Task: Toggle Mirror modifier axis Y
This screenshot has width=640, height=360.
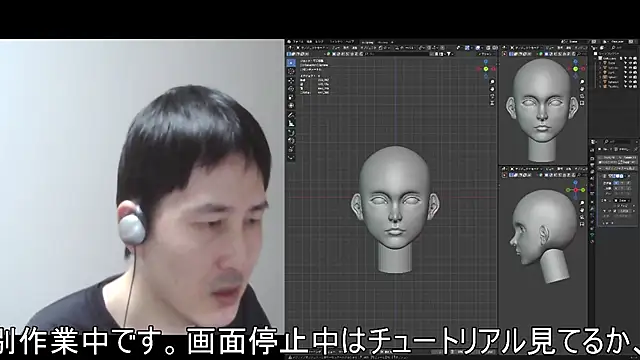Action: (622, 183)
